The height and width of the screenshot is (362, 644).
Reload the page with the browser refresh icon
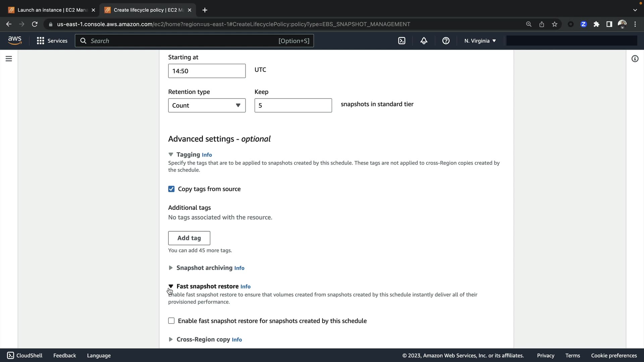tap(35, 24)
